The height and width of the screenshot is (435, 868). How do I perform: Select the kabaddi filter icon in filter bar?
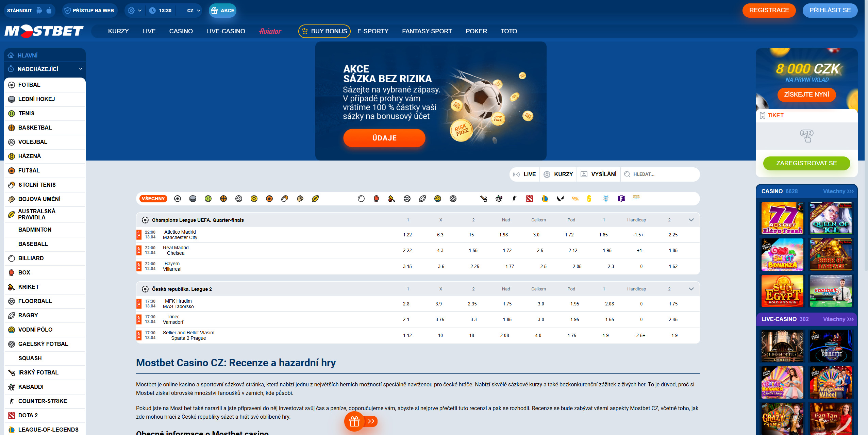tap(499, 199)
